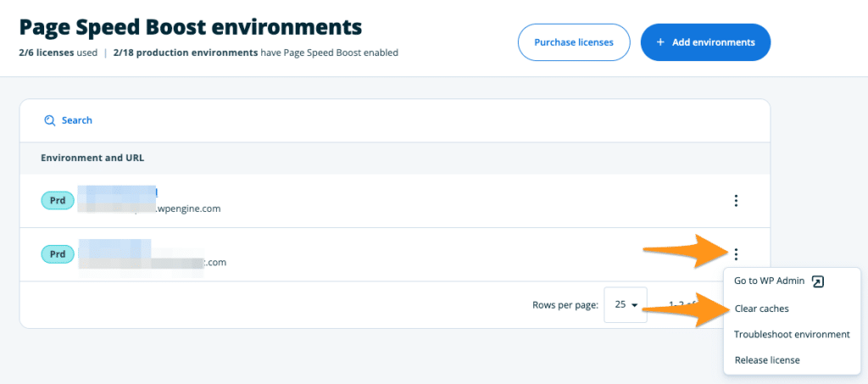Open the second environment's name link
The image size is (868, 384).
click(x=114, y=247)
